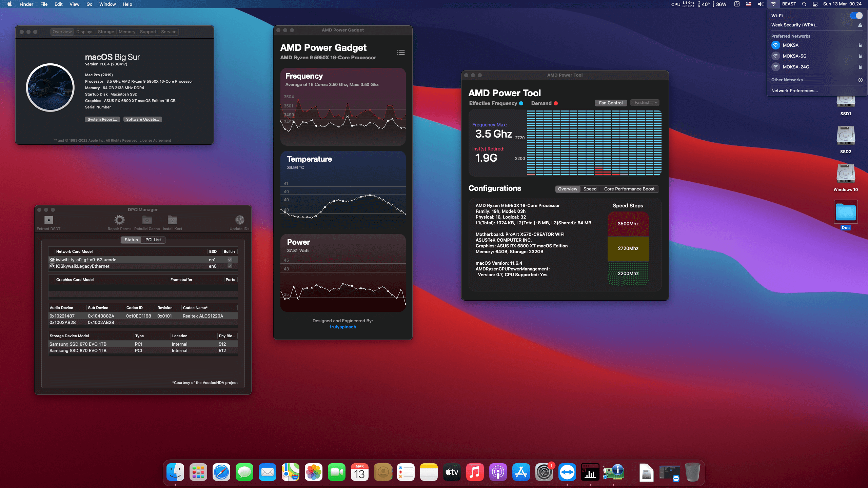Open the Core Performance Boost tab
This screenshot has height=488, width=868.
coord(629,189)
